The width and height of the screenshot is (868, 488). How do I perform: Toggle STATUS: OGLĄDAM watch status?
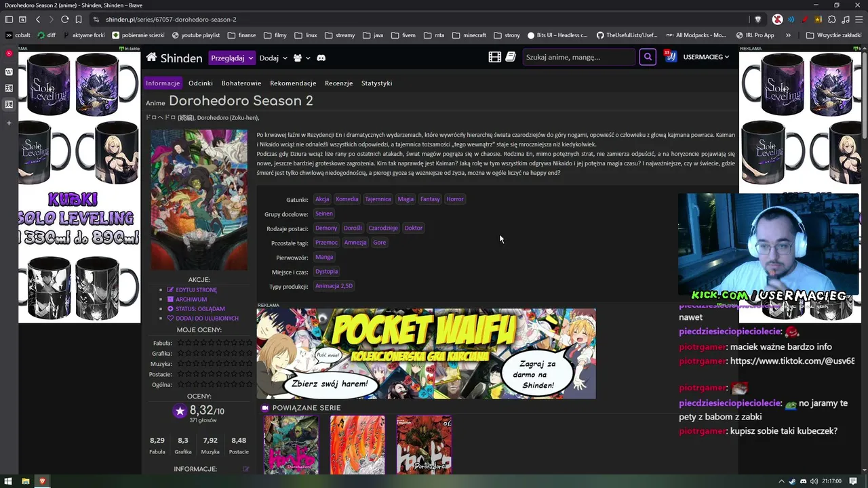point(196,309)
